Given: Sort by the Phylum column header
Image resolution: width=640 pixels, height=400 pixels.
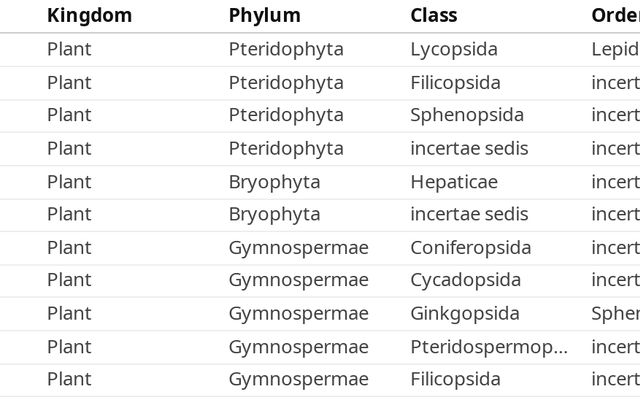Looking at the screenshot, I should 264,16.
